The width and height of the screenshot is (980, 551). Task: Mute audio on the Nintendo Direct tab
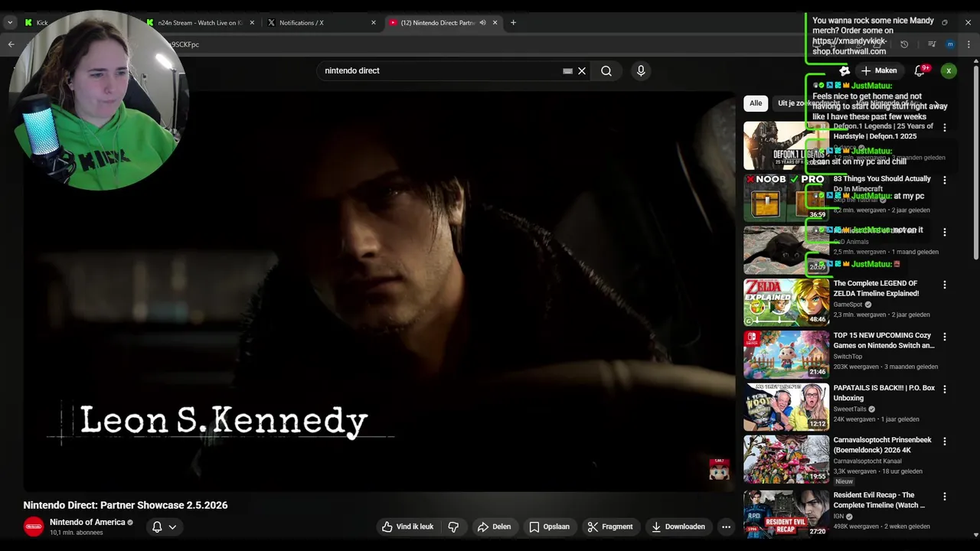(x=482, y=22)
